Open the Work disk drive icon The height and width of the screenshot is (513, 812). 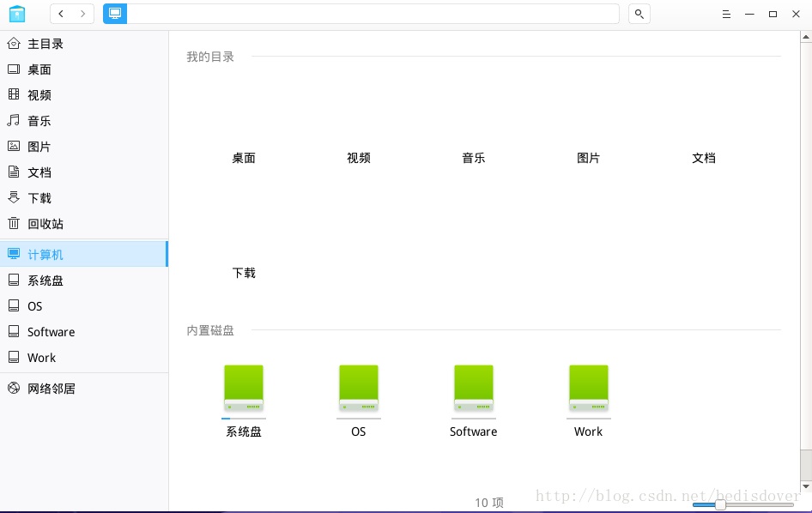coord(589,389)
